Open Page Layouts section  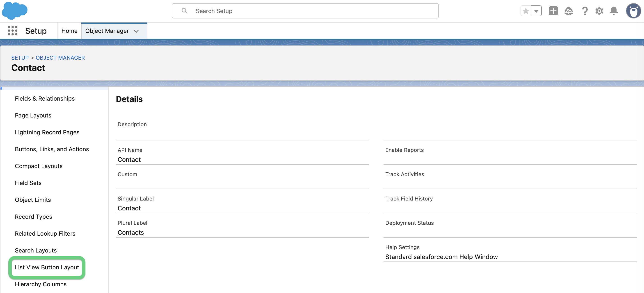tap(33, 115)
